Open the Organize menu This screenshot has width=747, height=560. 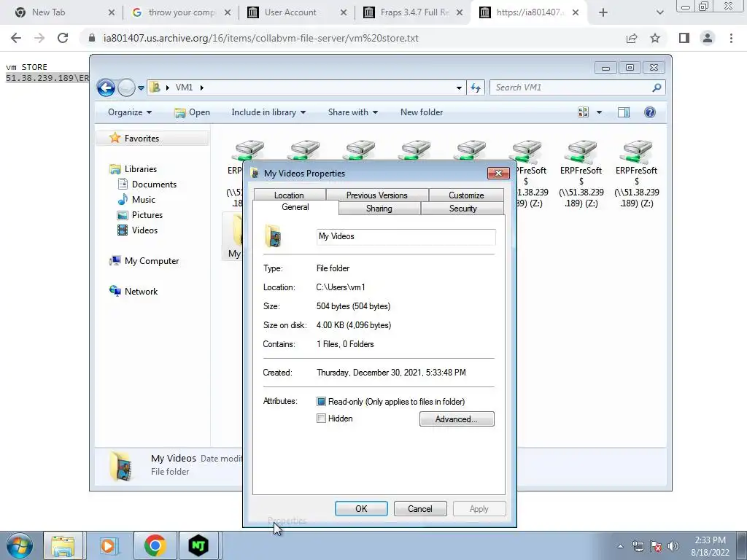130,112
